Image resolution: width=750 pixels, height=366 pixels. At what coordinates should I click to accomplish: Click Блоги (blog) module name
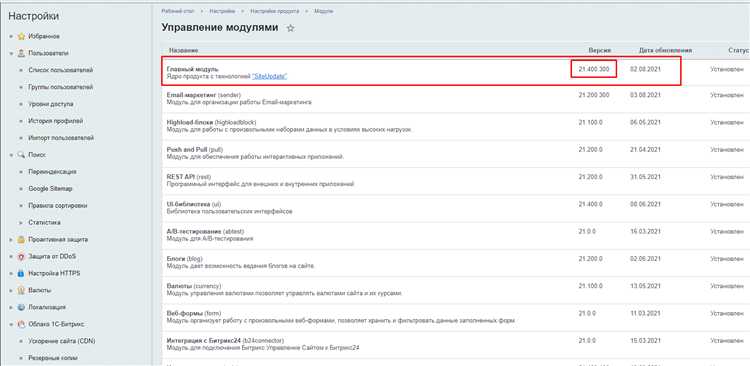coord(185,259)
